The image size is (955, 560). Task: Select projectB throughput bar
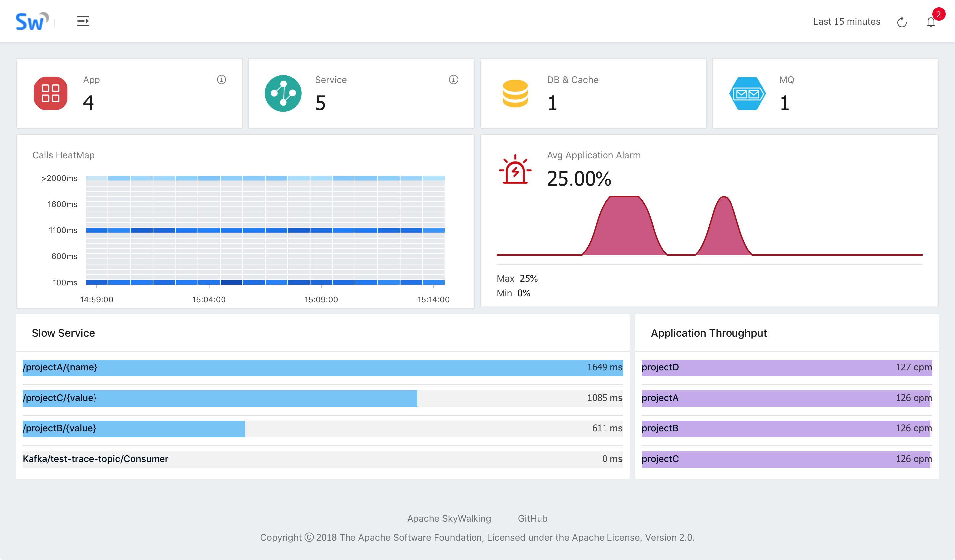click(x=787, y=428)
